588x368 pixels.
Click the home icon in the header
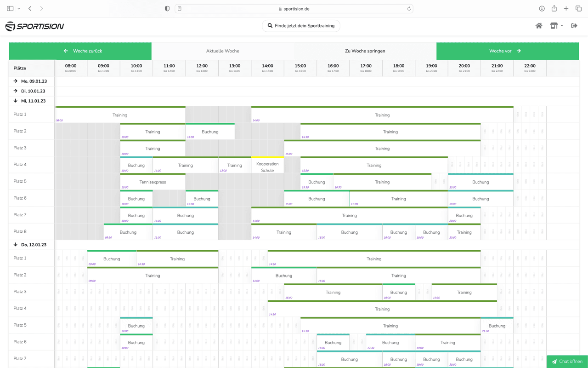pyautogui.click(x=539, y=26)
